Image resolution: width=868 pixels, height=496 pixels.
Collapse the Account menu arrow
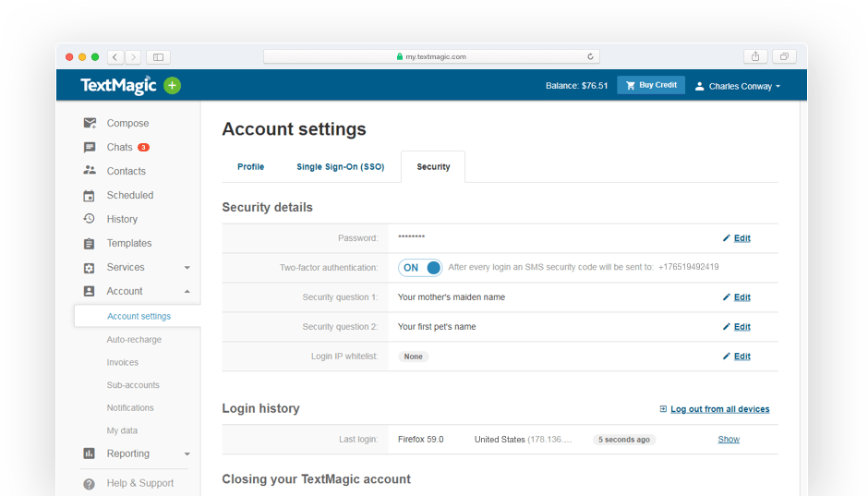(187, 291)
